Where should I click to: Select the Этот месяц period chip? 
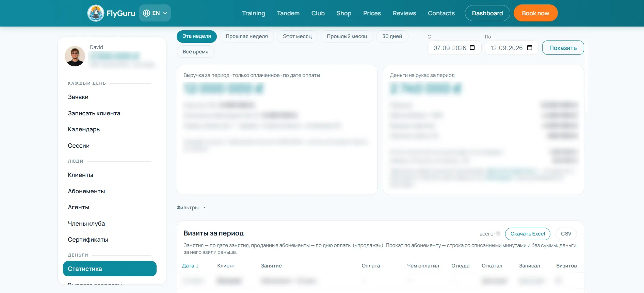click(x=297, y=36)
